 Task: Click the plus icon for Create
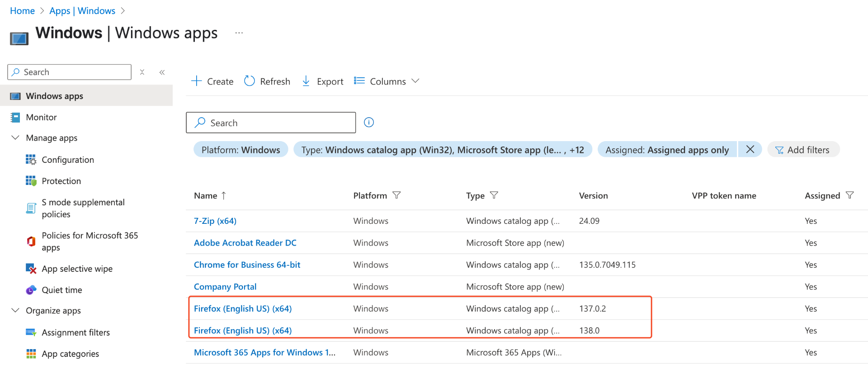tap(196, 81)
